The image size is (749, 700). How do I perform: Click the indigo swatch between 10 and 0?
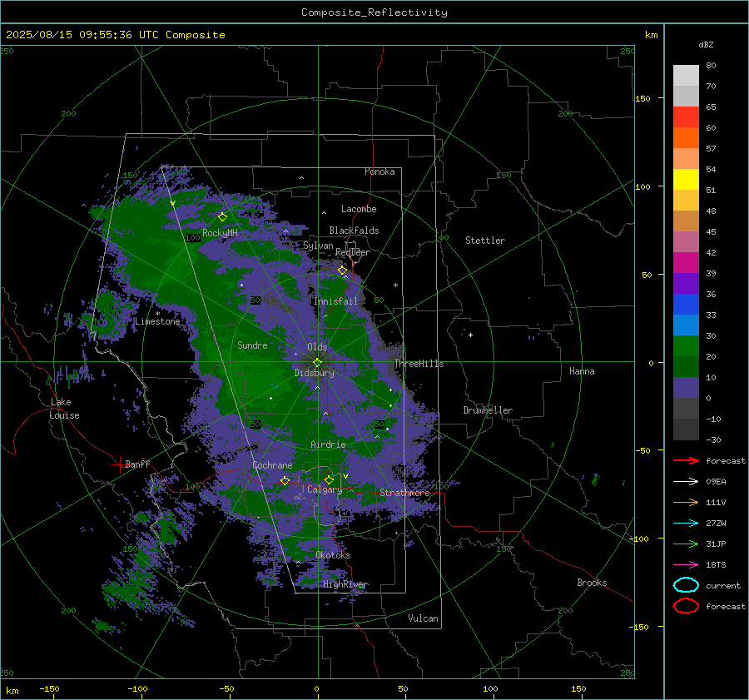tap(686, 388)
